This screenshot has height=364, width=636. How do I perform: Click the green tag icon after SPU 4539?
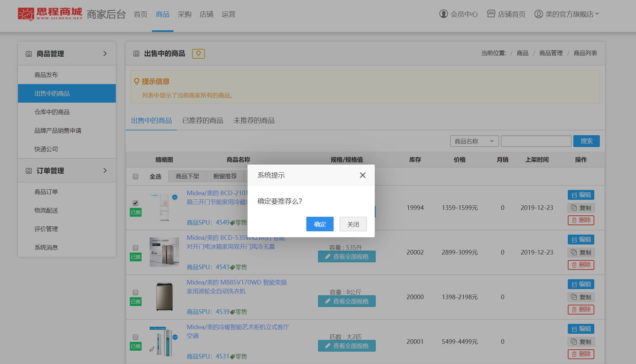pyautogui.click(x=232, y=312)
